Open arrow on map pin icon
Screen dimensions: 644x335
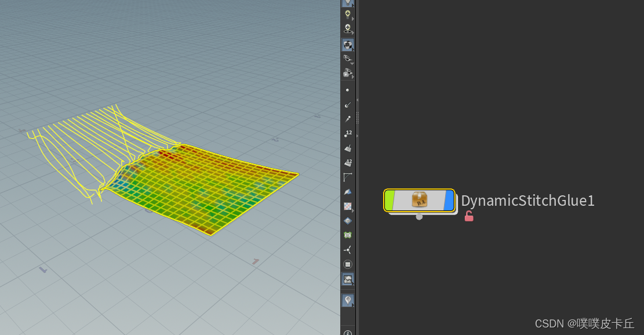click(352, 305)
